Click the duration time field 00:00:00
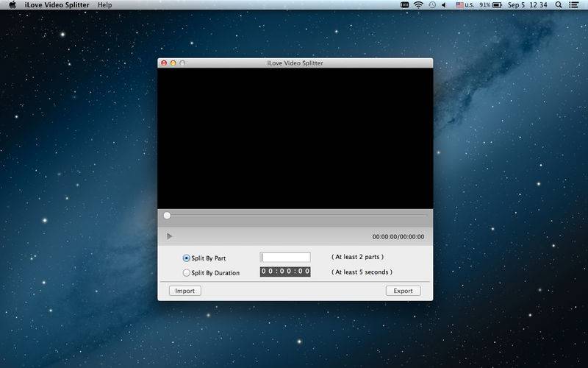This screenshot has height=368, width=588. point(285,272)
